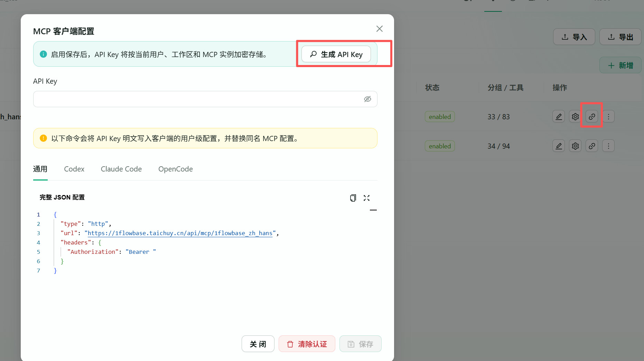
Task: Open the 1flowbase MCP URL link
Action: click(180, 233)
